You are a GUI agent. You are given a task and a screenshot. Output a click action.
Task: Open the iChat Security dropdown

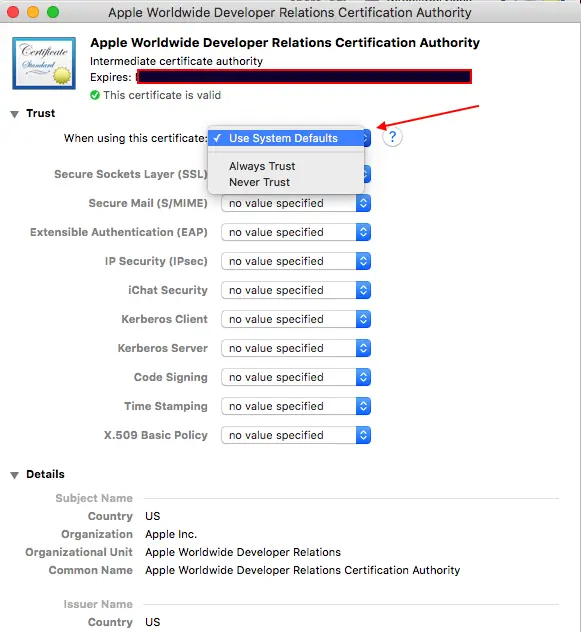click(296, 290)
